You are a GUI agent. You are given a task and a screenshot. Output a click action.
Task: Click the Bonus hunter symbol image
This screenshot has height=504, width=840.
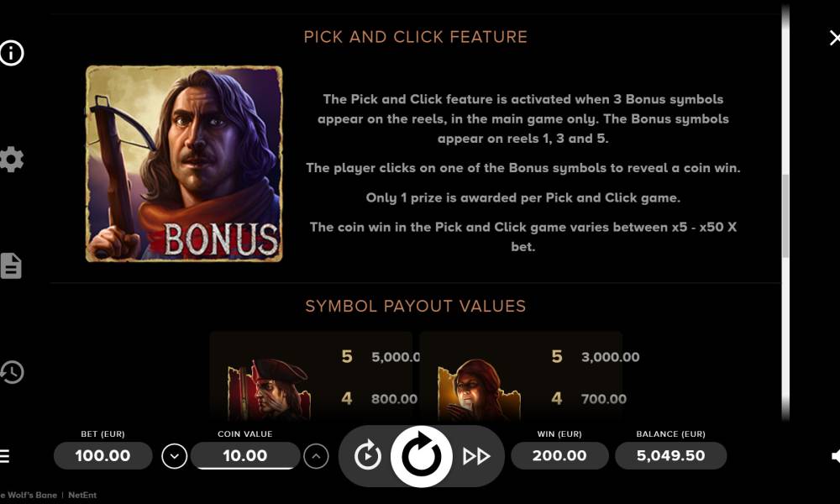184,163
